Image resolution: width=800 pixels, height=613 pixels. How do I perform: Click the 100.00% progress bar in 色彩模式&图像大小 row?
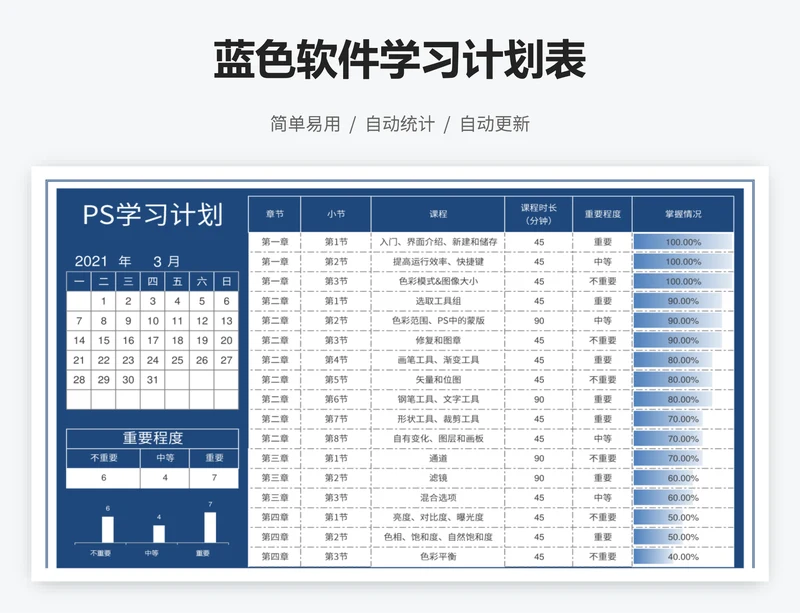pos(683,281)
